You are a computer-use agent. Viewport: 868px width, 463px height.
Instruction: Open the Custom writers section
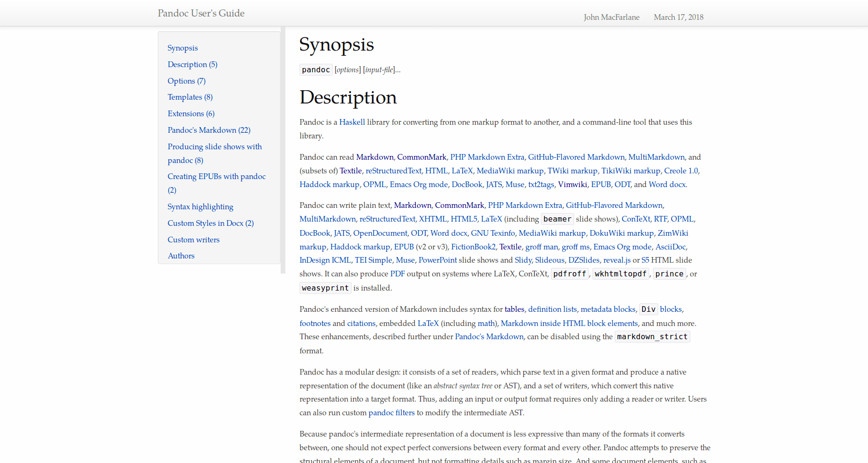click(x=193, y=240)
